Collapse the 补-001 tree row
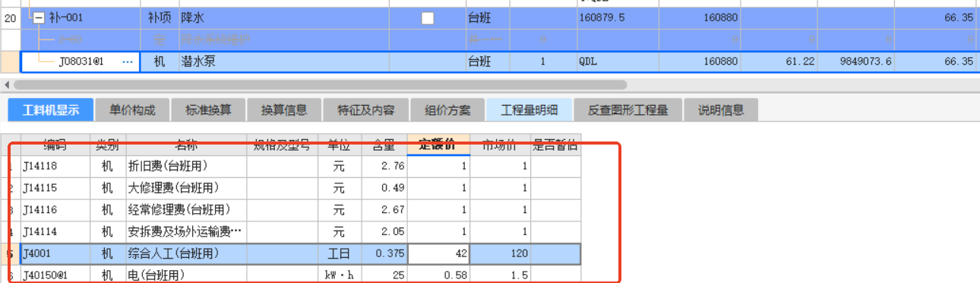980x283 pixels. [x=39, y=17]
